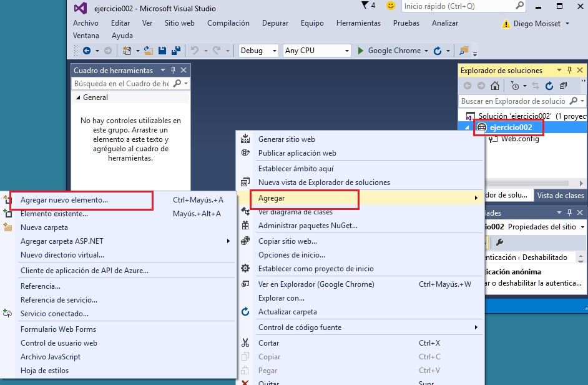Open the Archivo menu
This screenshot has height=385, width=588.
click(x=86, y=23)
